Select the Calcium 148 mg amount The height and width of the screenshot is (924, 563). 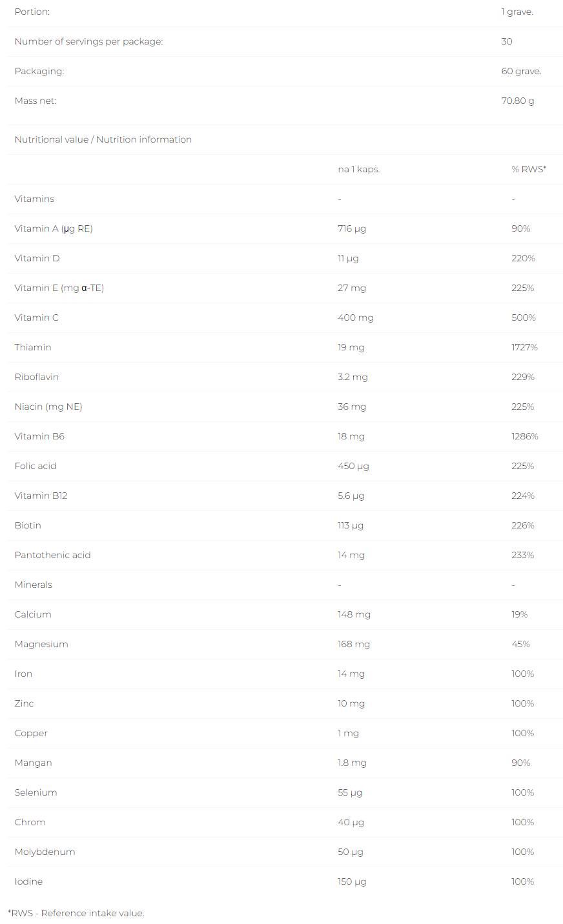coord(354,614)
